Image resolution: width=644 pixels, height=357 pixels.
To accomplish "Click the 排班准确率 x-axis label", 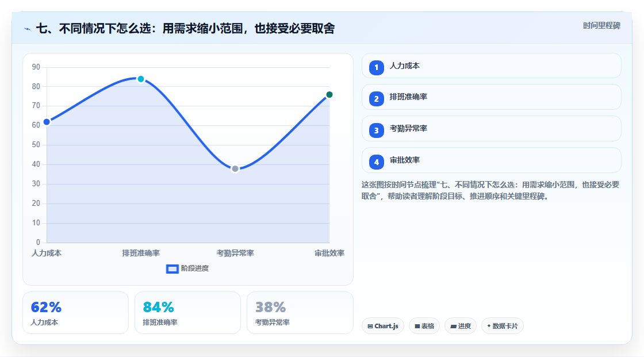I will click(141, 254).
